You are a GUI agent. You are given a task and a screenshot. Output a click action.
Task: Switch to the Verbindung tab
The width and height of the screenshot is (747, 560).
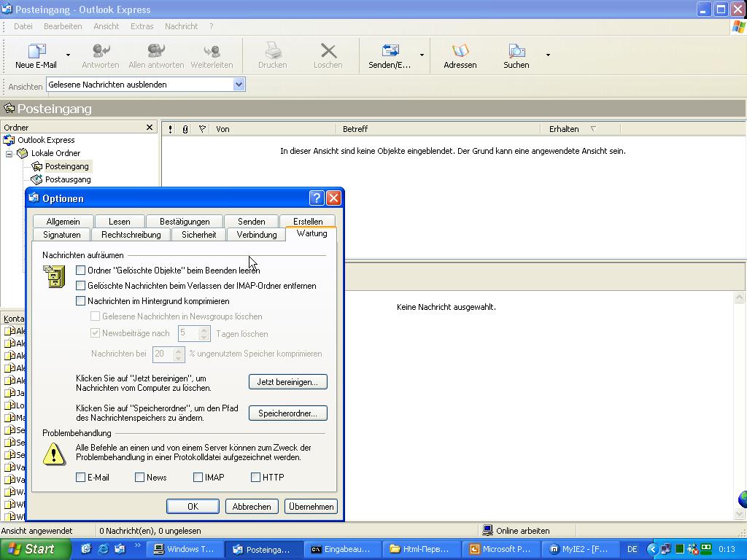pos(257,235)
